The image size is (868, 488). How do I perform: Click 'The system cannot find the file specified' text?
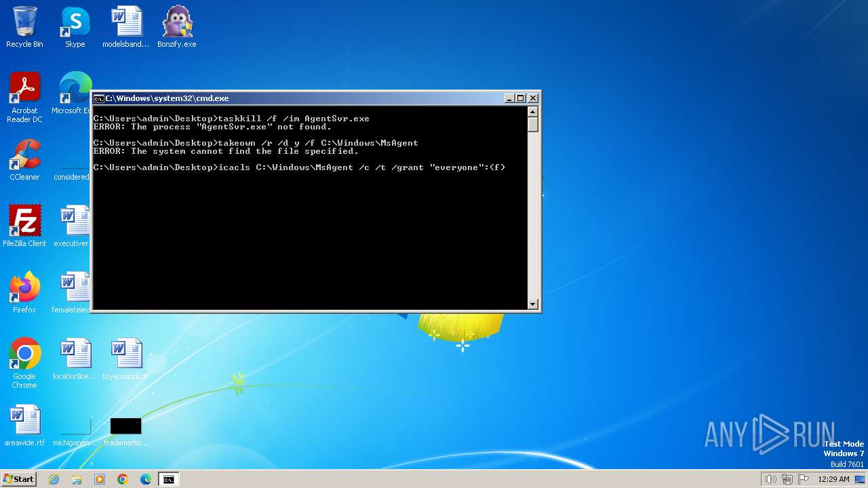[245, 151]
